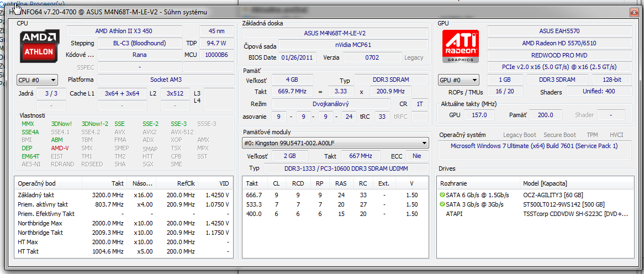Click the ATI Radeon Graphics logo
The width and height of the screenshot is (644, 274).
pos(461,46)
